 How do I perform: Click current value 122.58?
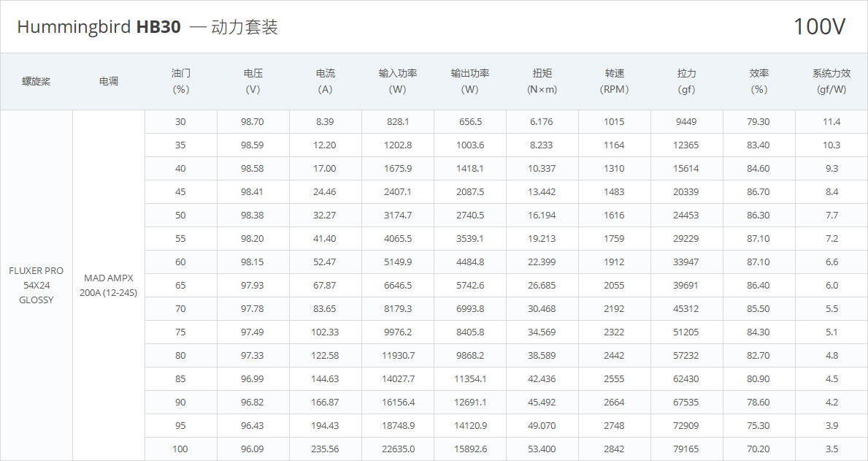[325, 356]
